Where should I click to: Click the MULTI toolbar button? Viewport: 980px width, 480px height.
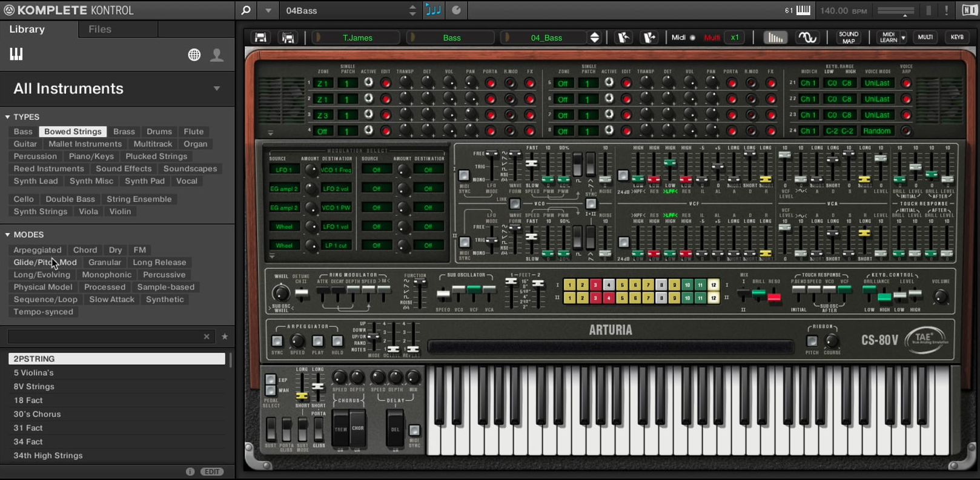925,38
